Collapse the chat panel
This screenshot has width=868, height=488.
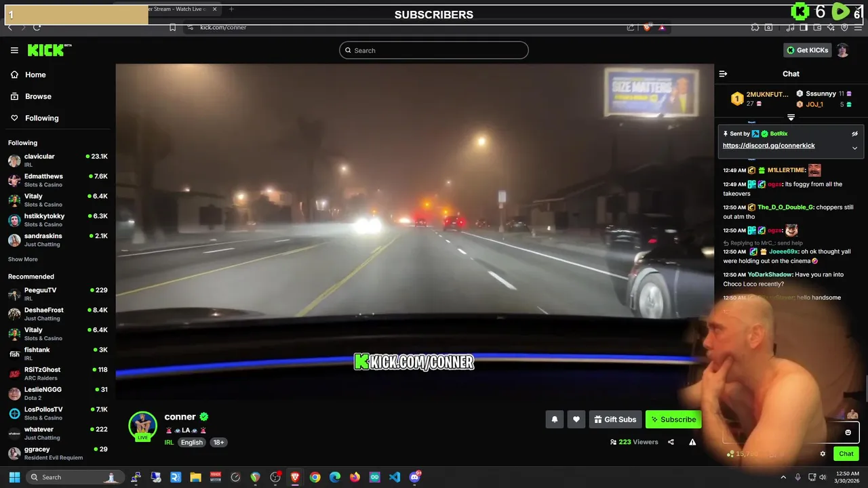[x=723, y=74]
